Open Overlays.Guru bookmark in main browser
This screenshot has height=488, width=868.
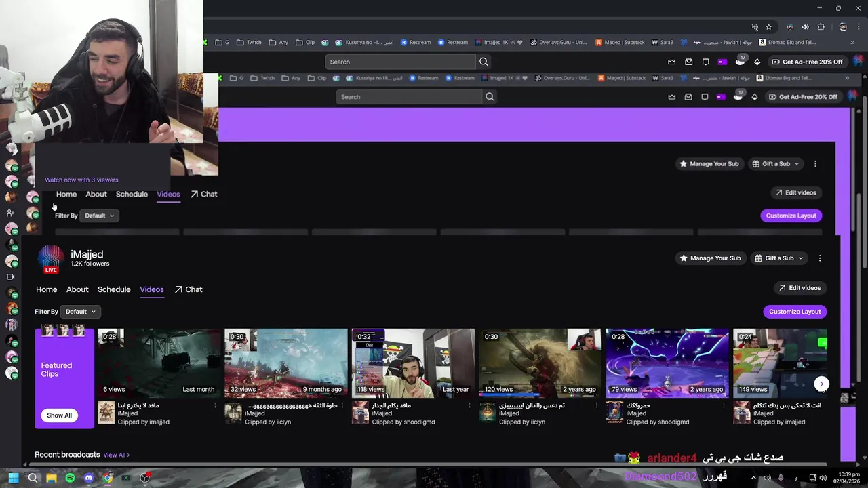[x=559, y=42]
